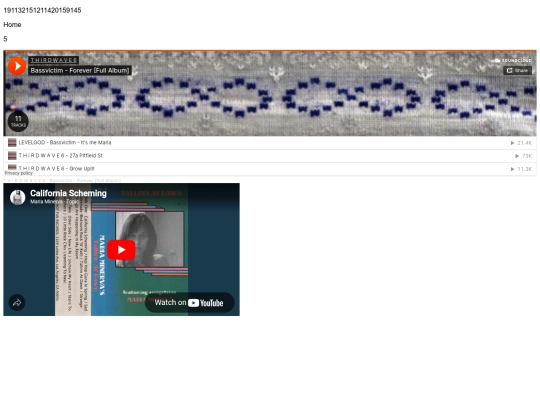This screenshot has width=540, height=405.
Task: Select track THIRDWAVE6 - Grow Up!!
Action: (270, 169)
